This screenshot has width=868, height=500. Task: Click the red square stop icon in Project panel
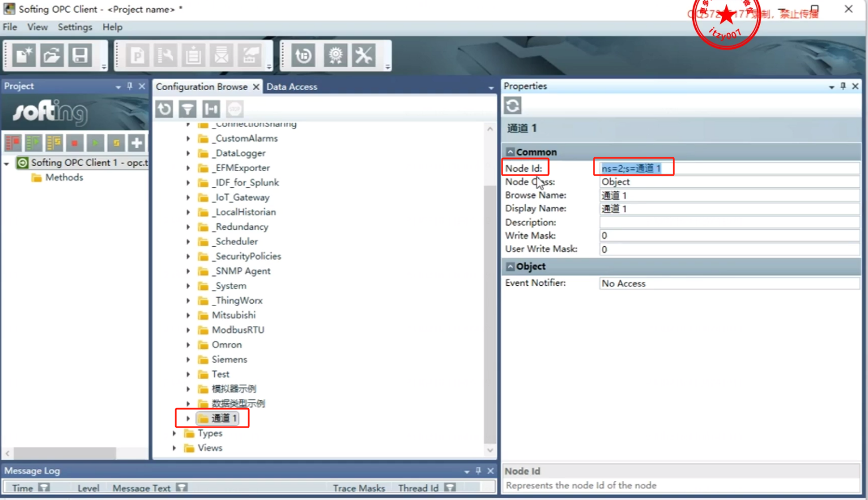coord(75,142)
